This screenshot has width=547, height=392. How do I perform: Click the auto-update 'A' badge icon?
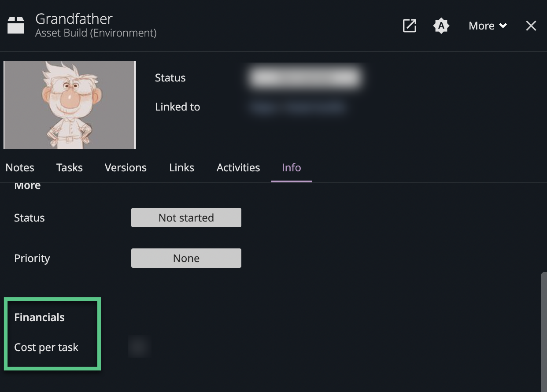point(441,26)
